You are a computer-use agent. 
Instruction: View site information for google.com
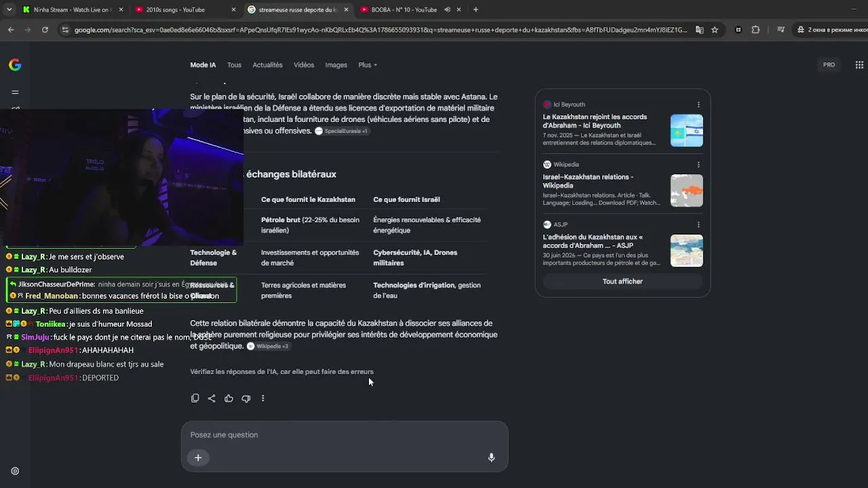(64, 30)
